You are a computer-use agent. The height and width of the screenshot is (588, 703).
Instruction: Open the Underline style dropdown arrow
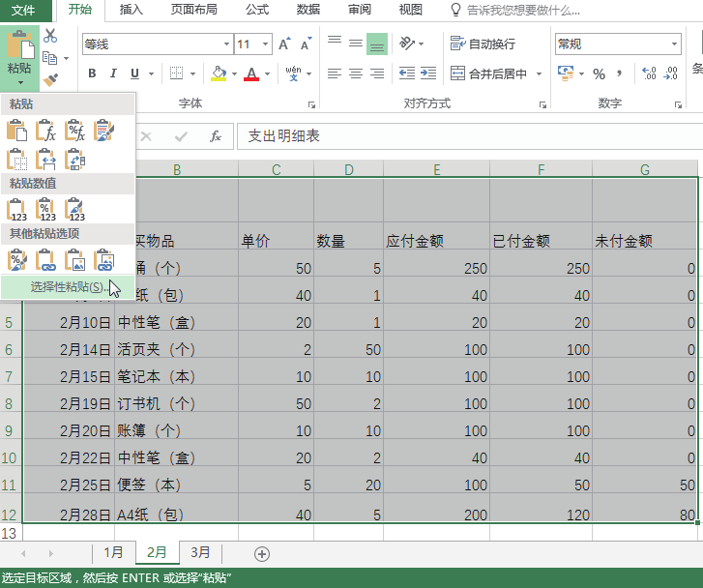pos(151,73)
